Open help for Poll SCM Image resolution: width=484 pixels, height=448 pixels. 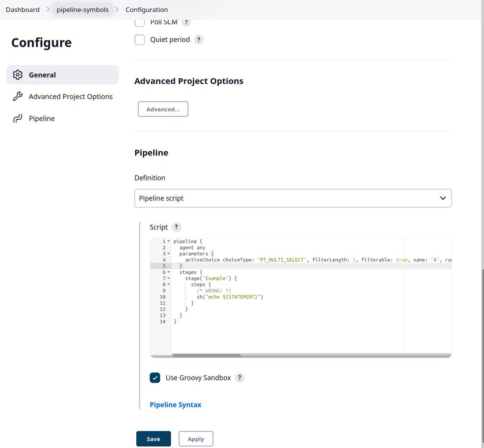click(x=186, y=22)
